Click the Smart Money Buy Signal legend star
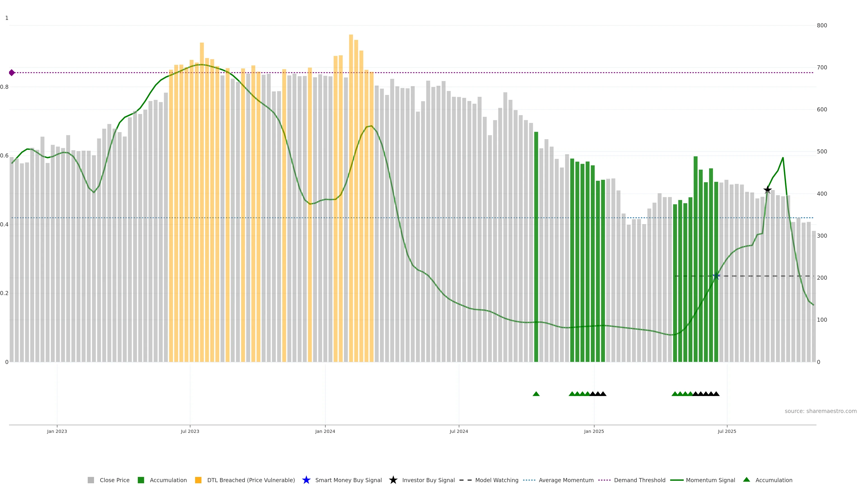868x488 pixels. pos(306,480)
